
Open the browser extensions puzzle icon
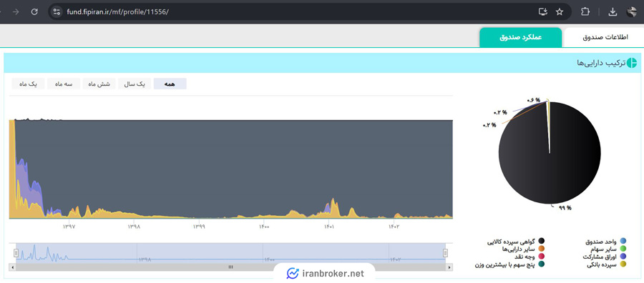[x=585, y=12]
